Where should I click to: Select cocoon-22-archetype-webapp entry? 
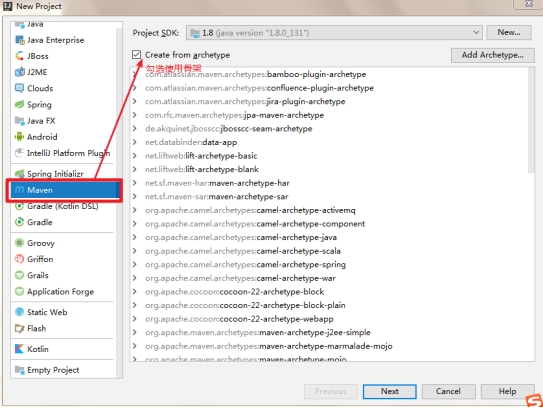pyautogui.click(x=239, y=319)
